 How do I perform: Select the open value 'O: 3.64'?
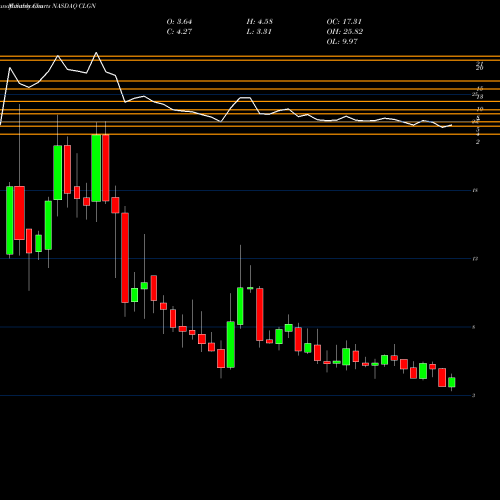[179, 22]
